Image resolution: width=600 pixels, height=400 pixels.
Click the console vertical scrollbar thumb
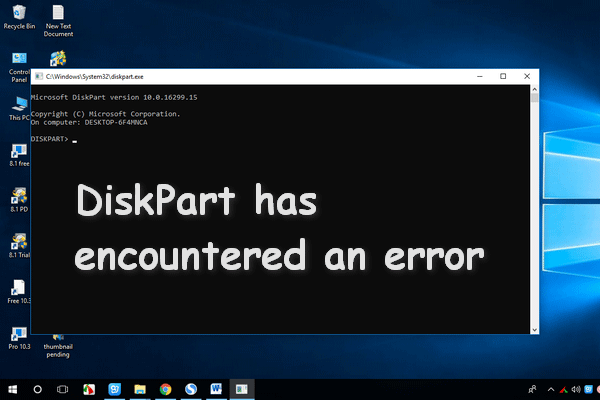tap(535, 98)
